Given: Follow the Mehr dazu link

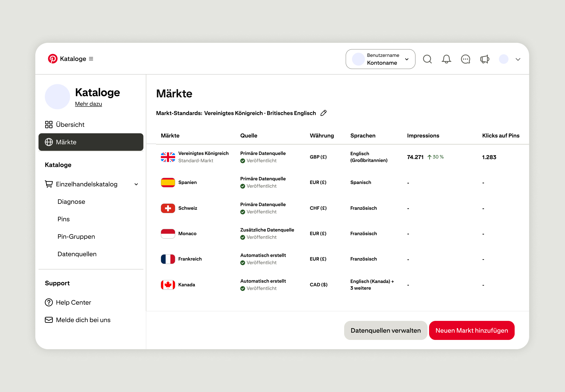Looking at the screenshot, I should point(89,104).
